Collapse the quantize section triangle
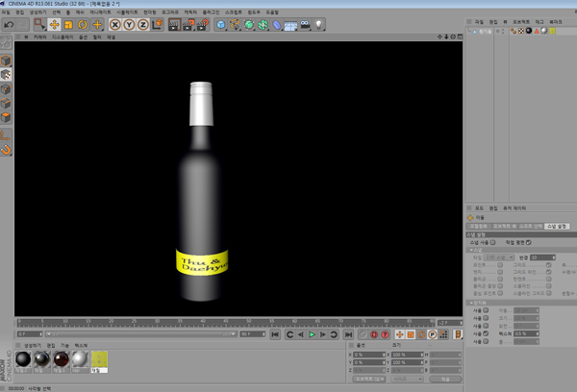 (x=471, y=303)
